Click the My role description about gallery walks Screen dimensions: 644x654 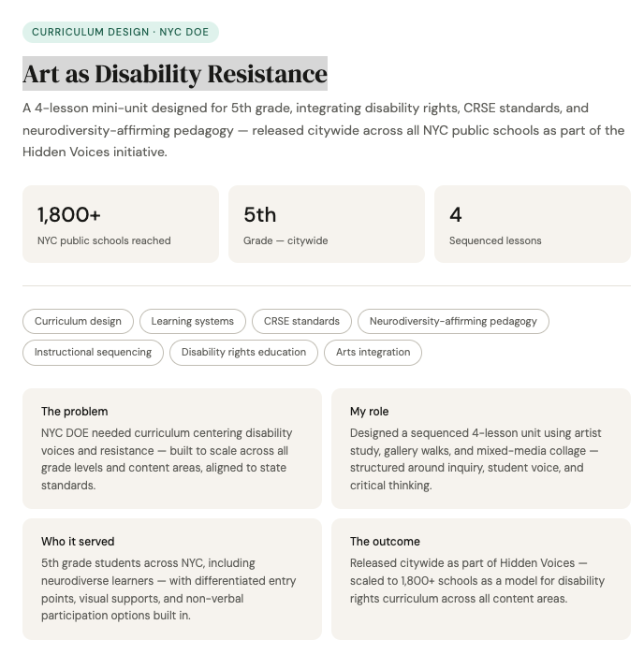[476, 459]
